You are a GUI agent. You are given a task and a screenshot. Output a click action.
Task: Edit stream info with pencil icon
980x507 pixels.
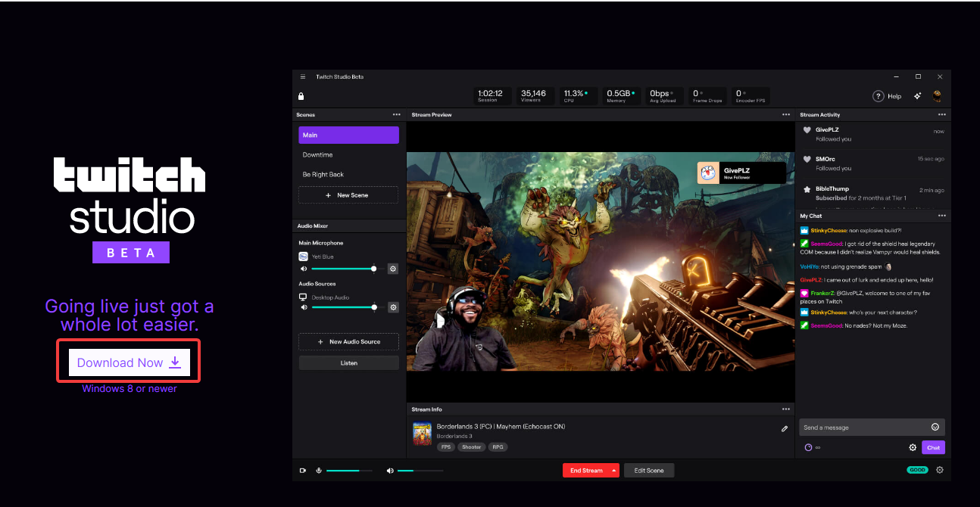pos(785,428)
